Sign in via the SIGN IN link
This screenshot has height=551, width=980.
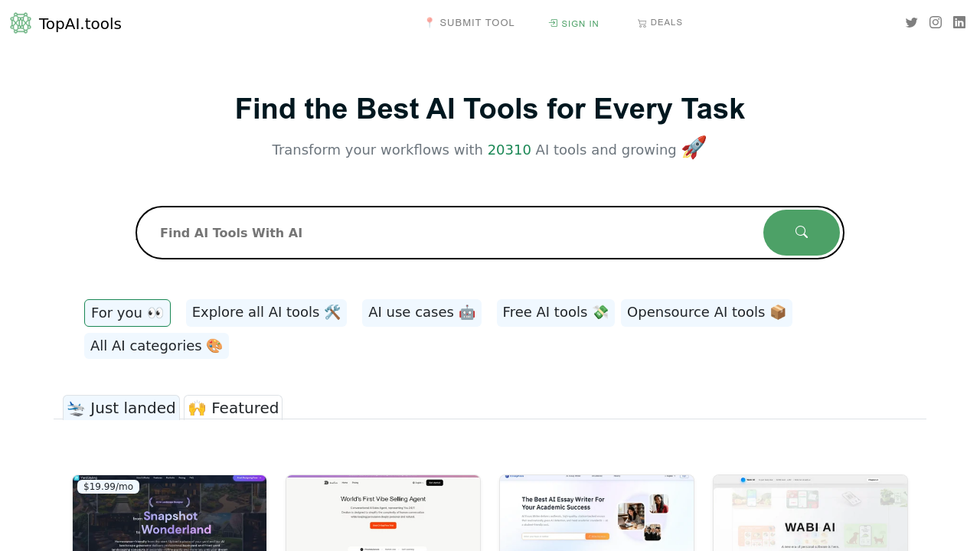(x=580, y=24)
